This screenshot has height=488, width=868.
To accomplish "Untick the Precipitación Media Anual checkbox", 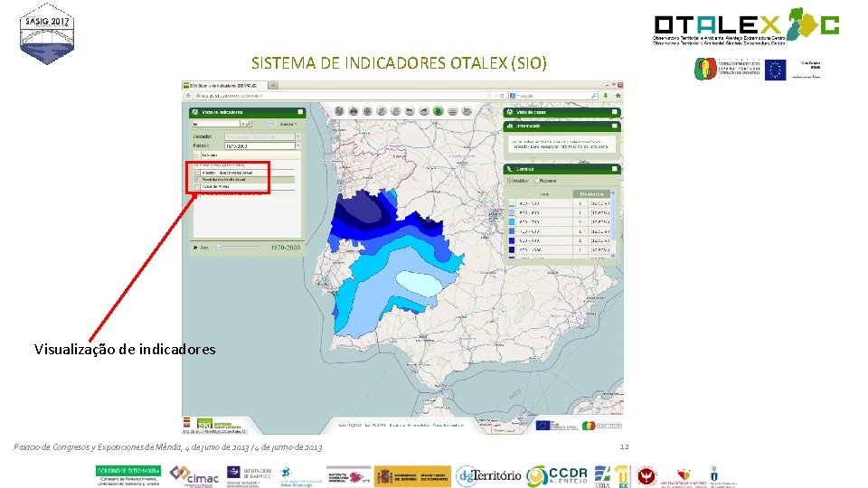I will pyautogui.click(x=196, y=180).
